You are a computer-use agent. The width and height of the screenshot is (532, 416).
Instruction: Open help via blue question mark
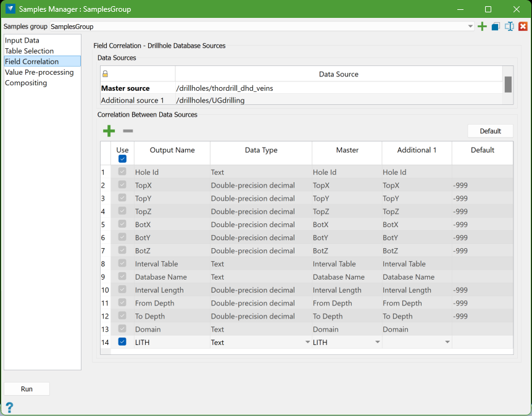pos(9,407)
